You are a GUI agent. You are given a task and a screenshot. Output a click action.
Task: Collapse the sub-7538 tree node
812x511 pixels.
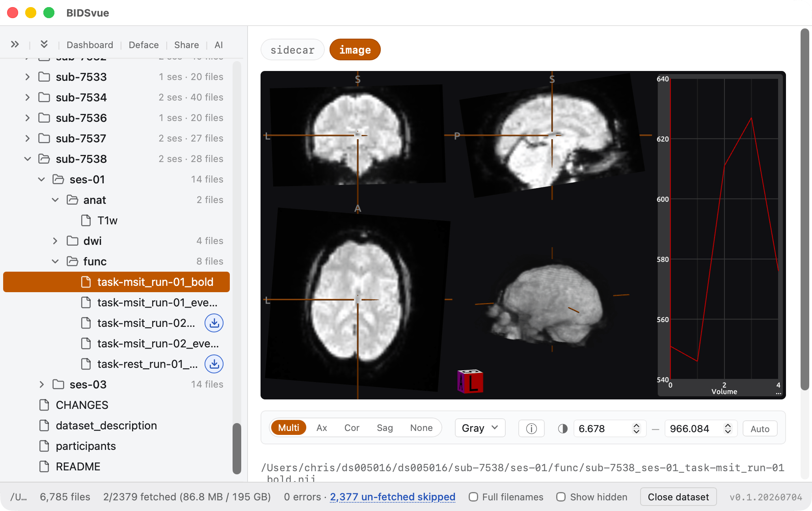pos(27,159)
